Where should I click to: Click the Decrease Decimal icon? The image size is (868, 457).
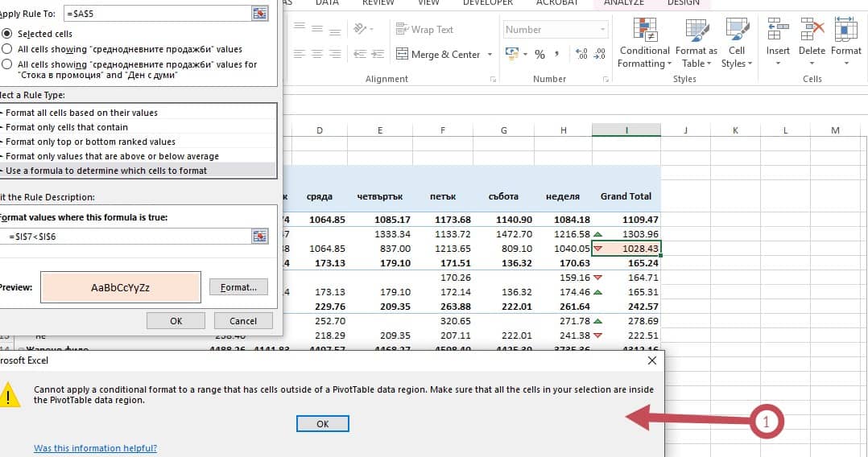click(600, 54)
